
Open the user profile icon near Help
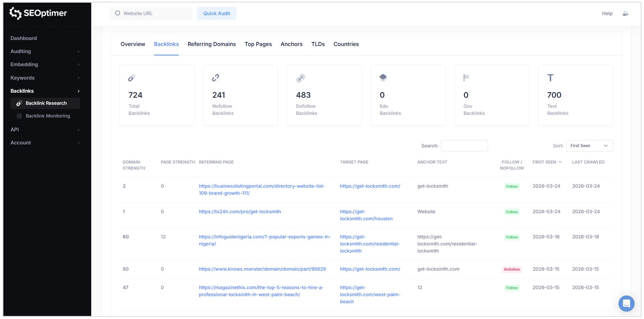626,13
